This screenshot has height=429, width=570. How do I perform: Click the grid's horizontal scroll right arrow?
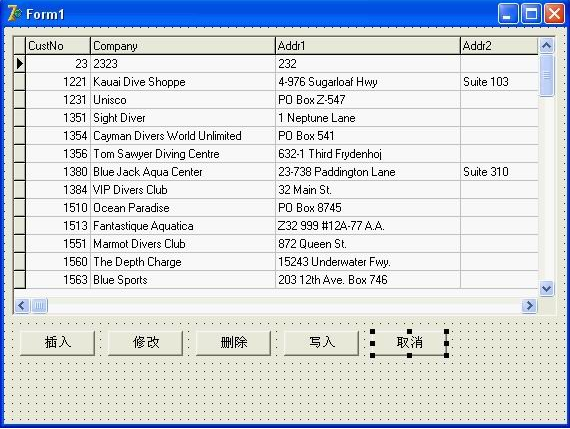tap(529, 306)
